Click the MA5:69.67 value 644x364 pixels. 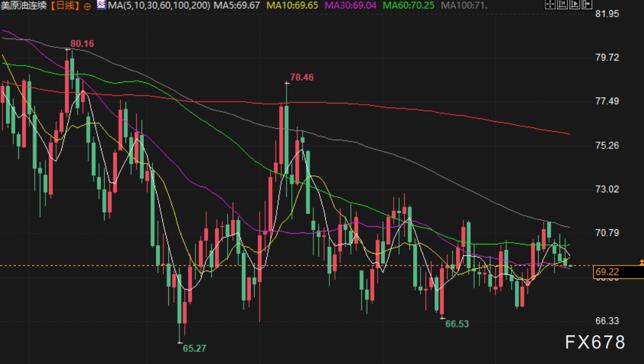click(237, 6)
